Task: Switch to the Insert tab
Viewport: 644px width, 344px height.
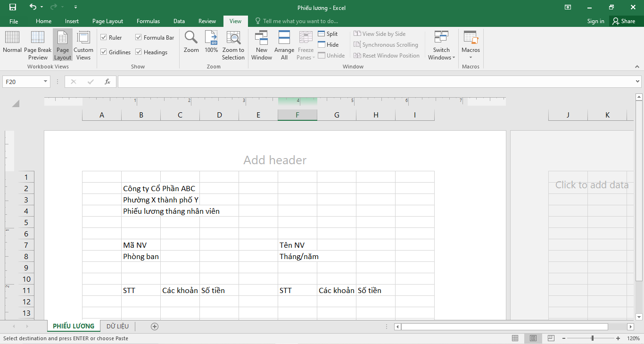Action: tap(72, 21)
